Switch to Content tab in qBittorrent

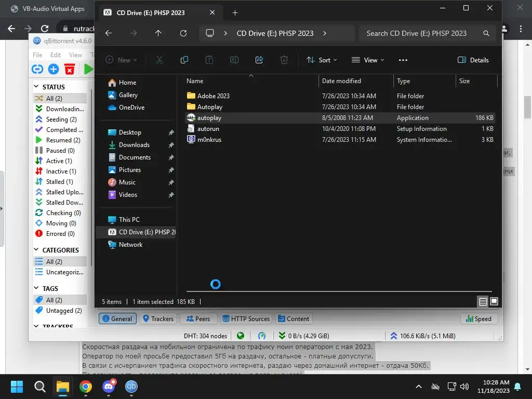[294, 318]
